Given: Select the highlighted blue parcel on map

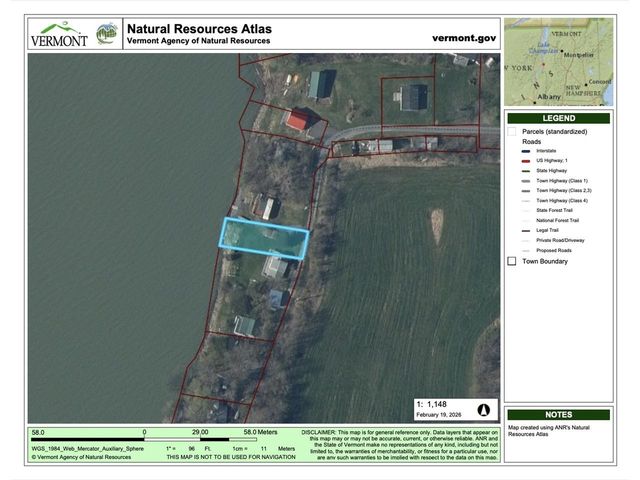Looking at the screenshot, I should (x=263, y=239).
